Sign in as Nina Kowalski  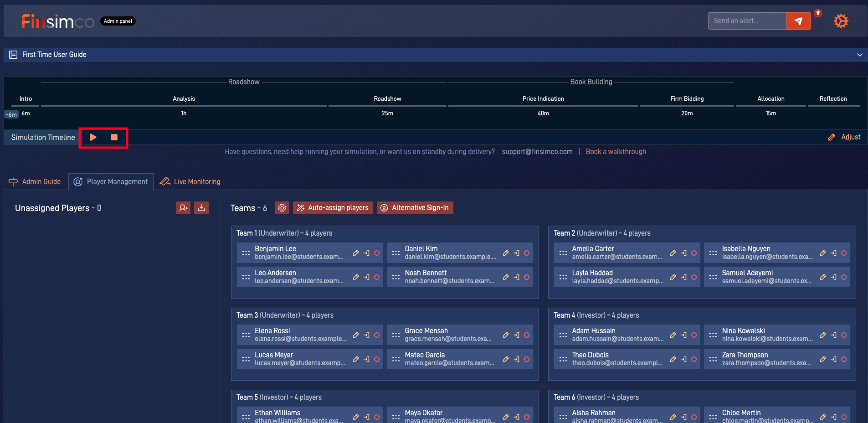click(833, 335)
